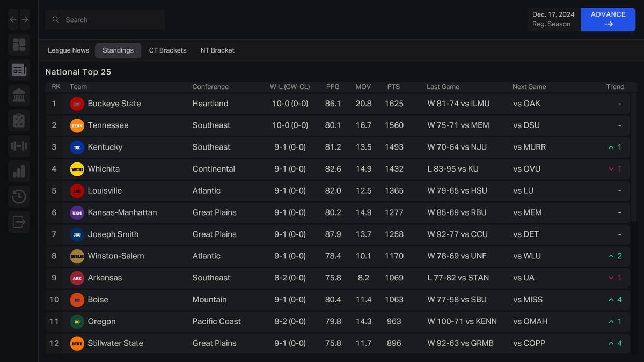
Task: Open the strategy clipboard icon in the sidebar
Action: coord(19,121)
